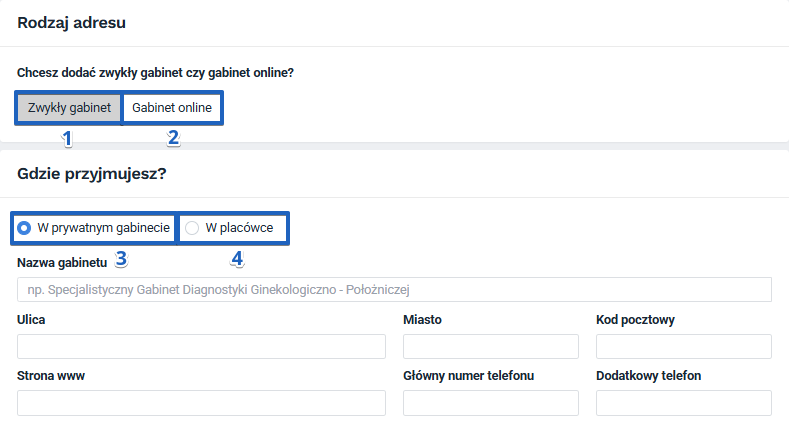Choose the Gabinet online option
Image resolution: width=789 pixels, height=432 pixels.
click(172, 108)
